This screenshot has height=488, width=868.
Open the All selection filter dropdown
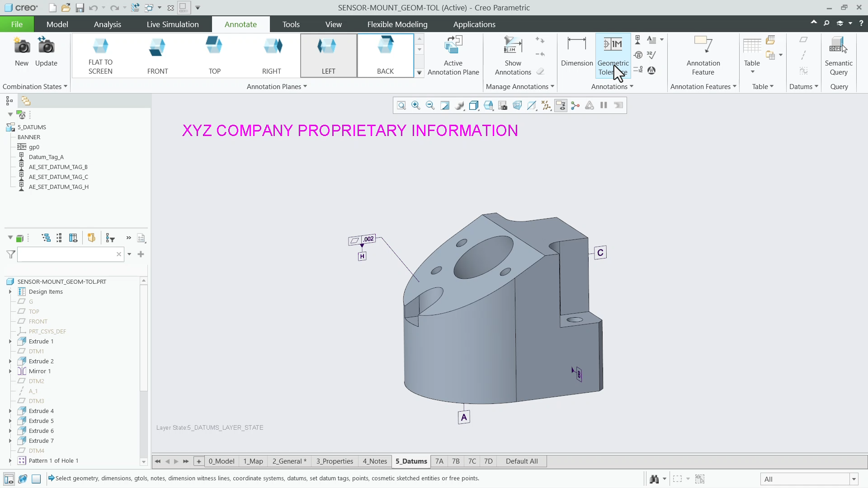coord(854,479)
